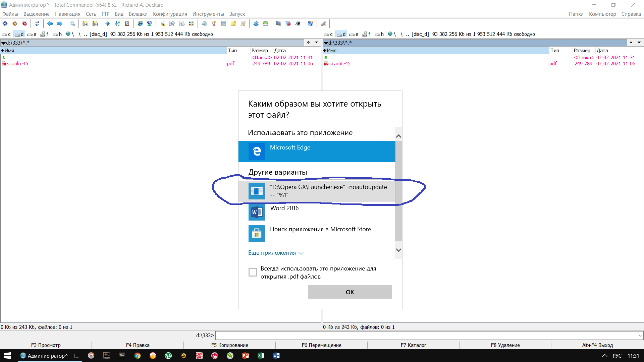Open the Конфигурация menu
The image size is (644, 362).
click(x=170, y=14)
